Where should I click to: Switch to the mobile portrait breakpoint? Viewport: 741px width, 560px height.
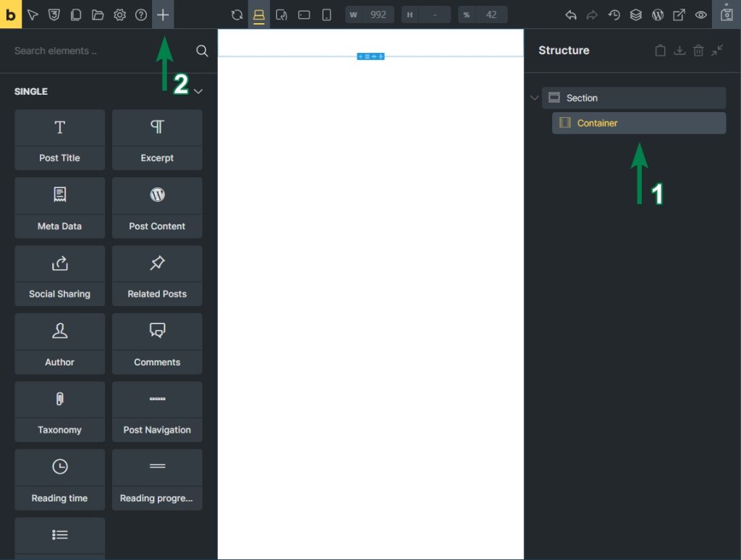click(x=326, y=14)
